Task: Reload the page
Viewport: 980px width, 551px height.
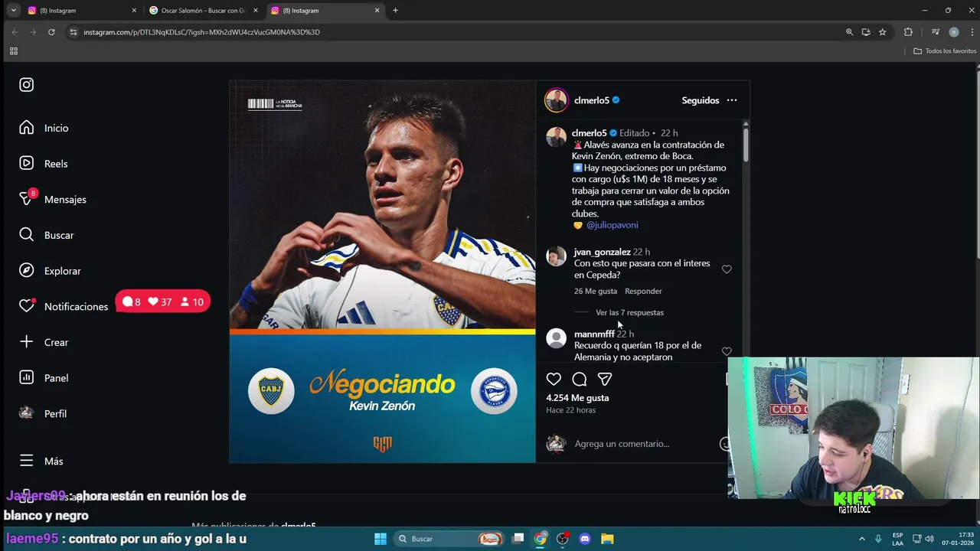Action: tap(51, 32)
